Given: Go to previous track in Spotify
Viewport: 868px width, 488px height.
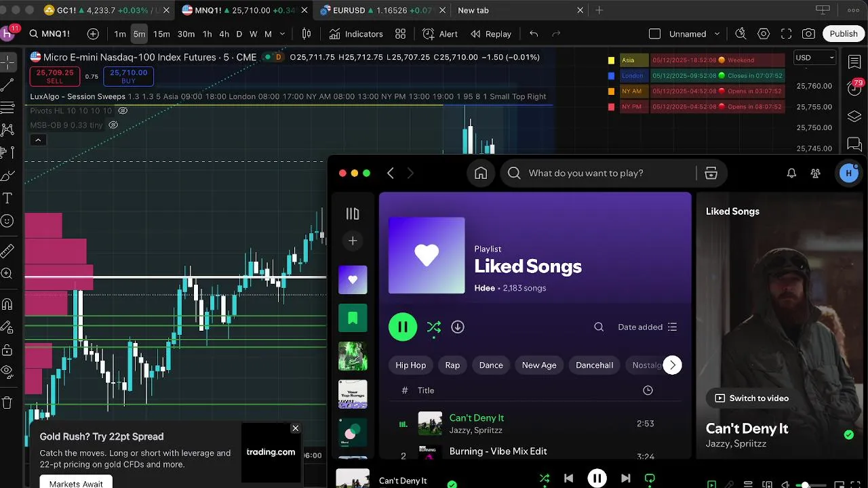Looking at the screenshot, I should [568, 479].
